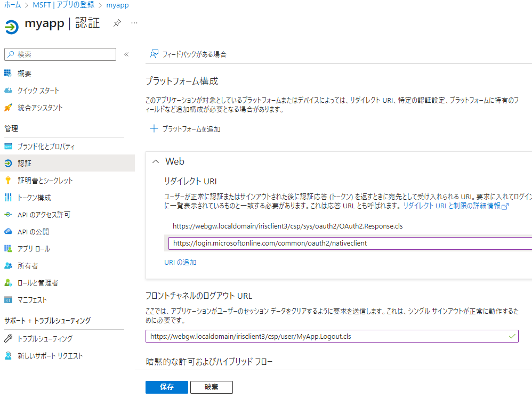This screenshot has width=532, height=399.
Task: Click the 保存 button
Action: click(x=167, y=387)
